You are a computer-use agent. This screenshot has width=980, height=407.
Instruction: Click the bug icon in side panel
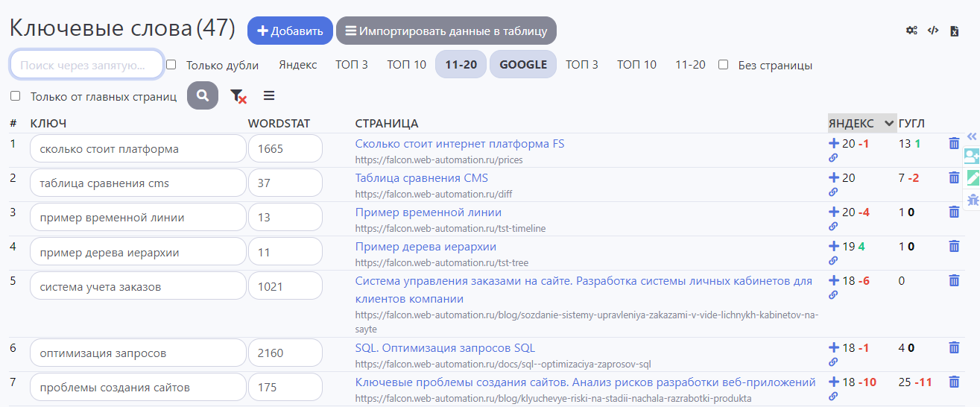(x=972, y=199)
